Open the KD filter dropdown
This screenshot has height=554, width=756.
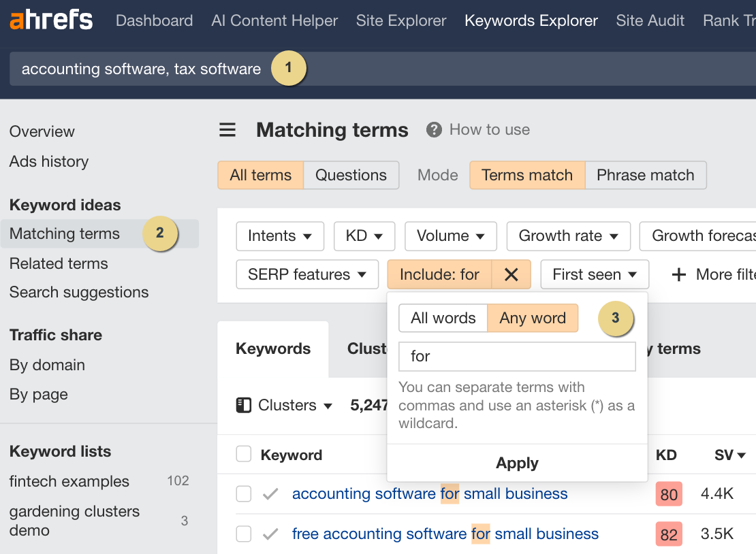(364, 236)
